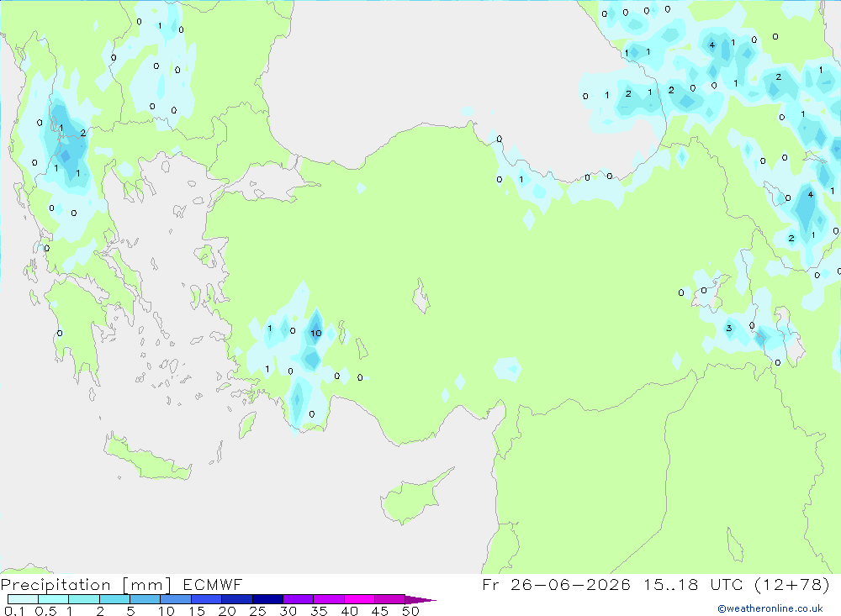Click the '3' precipitation value on map

[729, 328]
